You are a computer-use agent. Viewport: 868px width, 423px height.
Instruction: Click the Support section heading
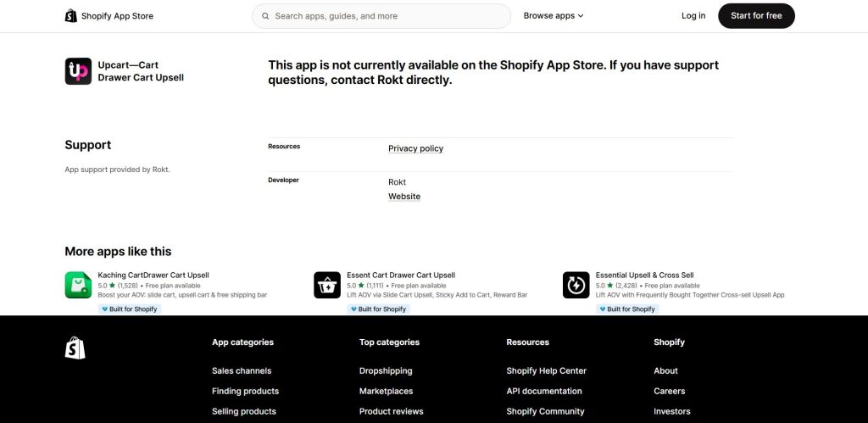[x=87, y=144]
